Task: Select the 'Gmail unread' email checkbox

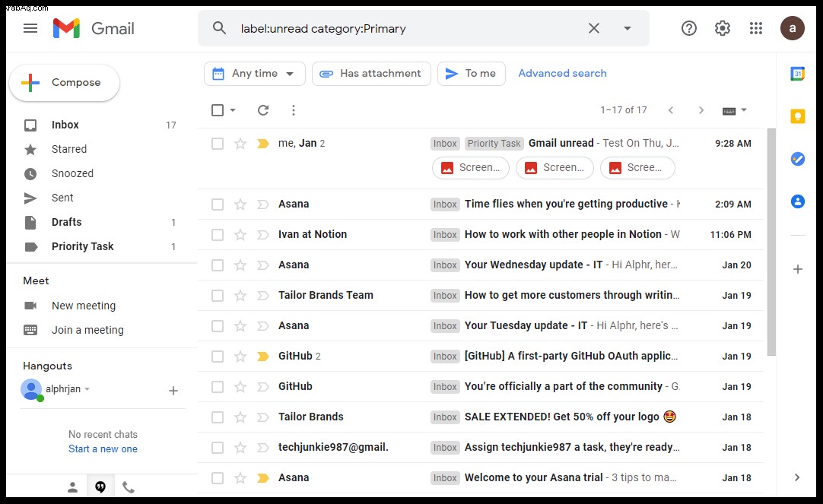Action: pyautogui.click(x=218, y=144)
